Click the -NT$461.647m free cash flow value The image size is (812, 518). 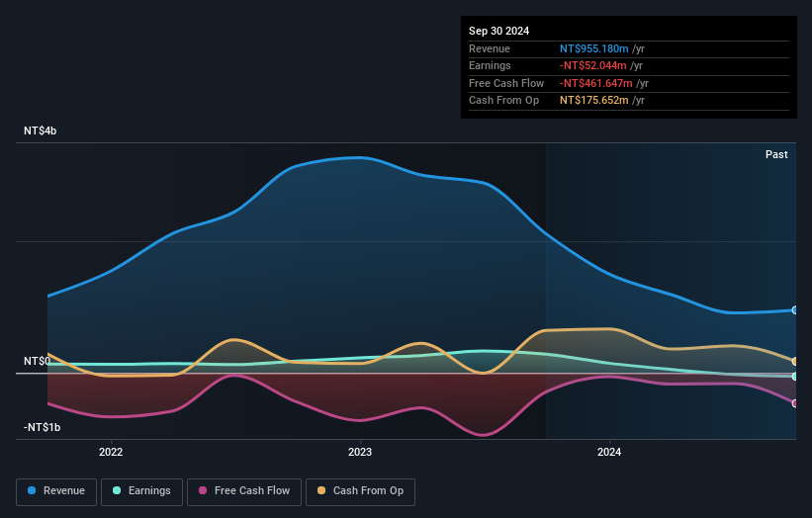[596, 83]
